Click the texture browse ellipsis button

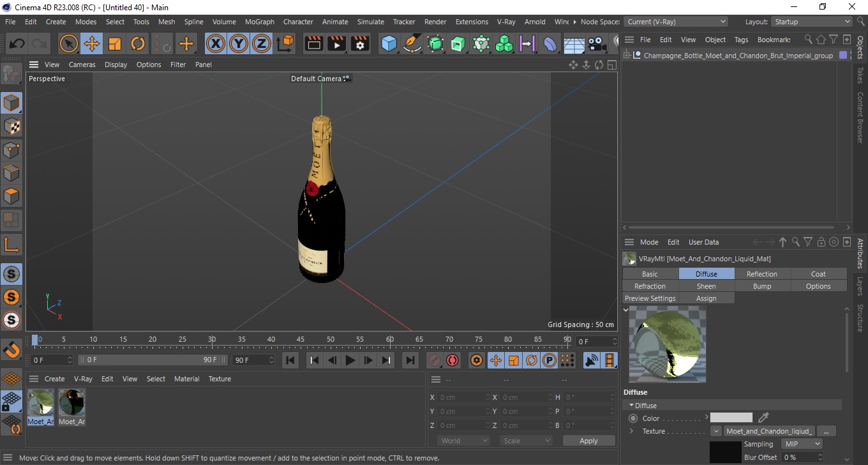[x=826, y=431]
